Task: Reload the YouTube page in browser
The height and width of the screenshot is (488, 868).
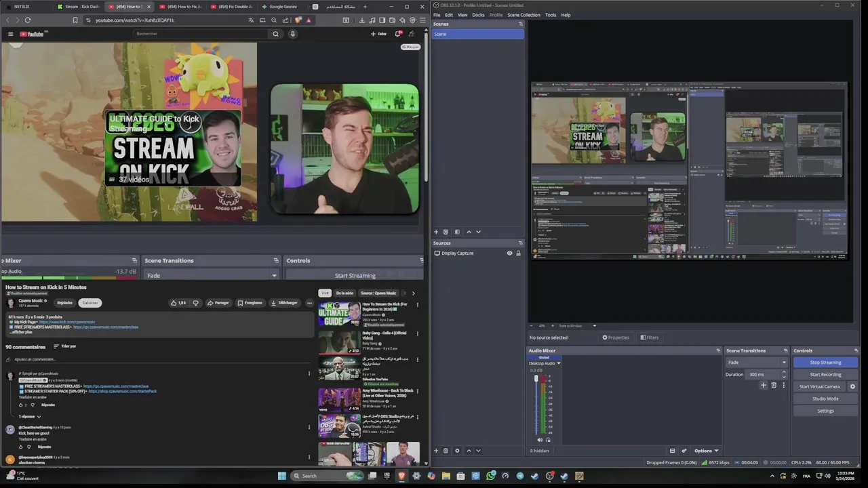Action: (x=28, y=20)
